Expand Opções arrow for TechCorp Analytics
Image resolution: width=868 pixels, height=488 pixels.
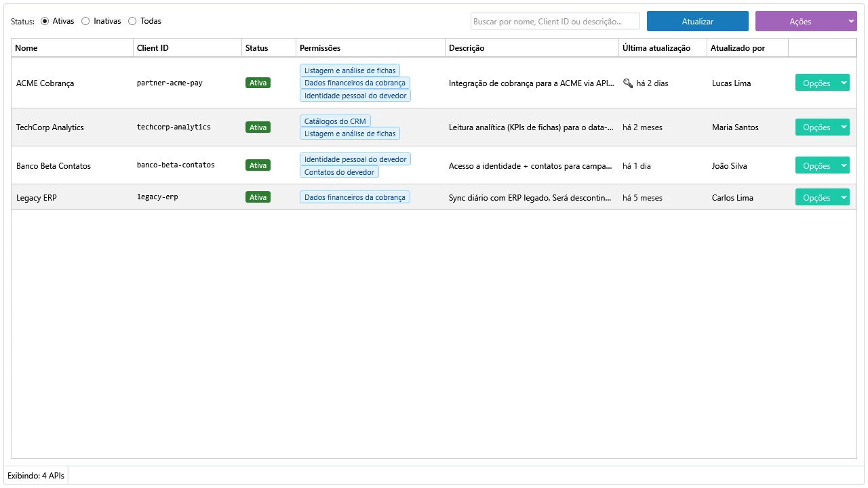coord(844,127)
